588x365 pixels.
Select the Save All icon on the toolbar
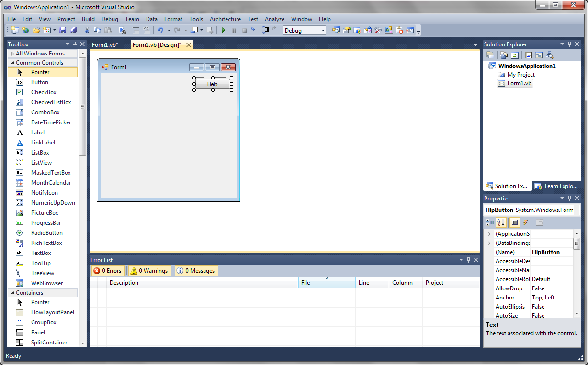coord(73,30)
